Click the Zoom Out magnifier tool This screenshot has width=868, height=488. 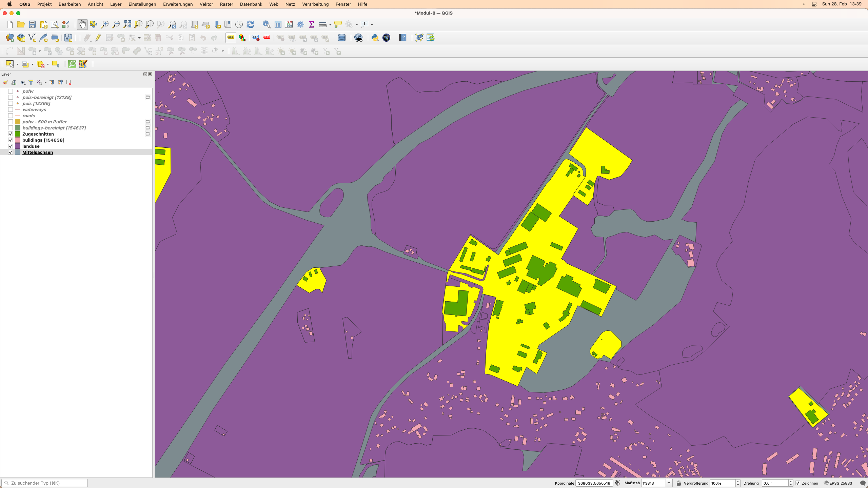tap(116, 24)
